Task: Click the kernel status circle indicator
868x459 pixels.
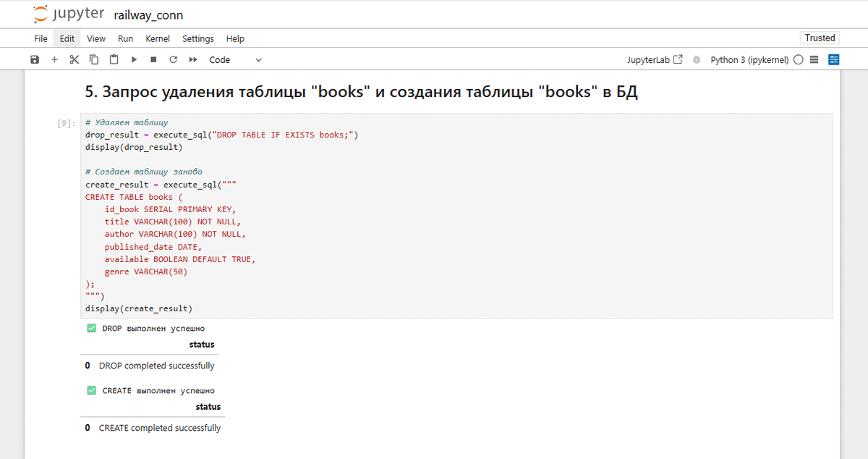Action: [x=799, y=59]
